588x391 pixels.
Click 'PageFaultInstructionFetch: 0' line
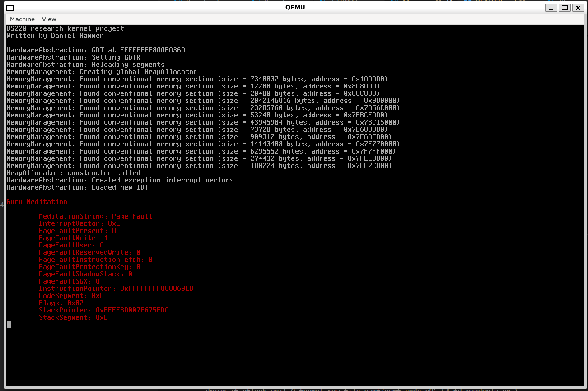click(x=96, y=260)
